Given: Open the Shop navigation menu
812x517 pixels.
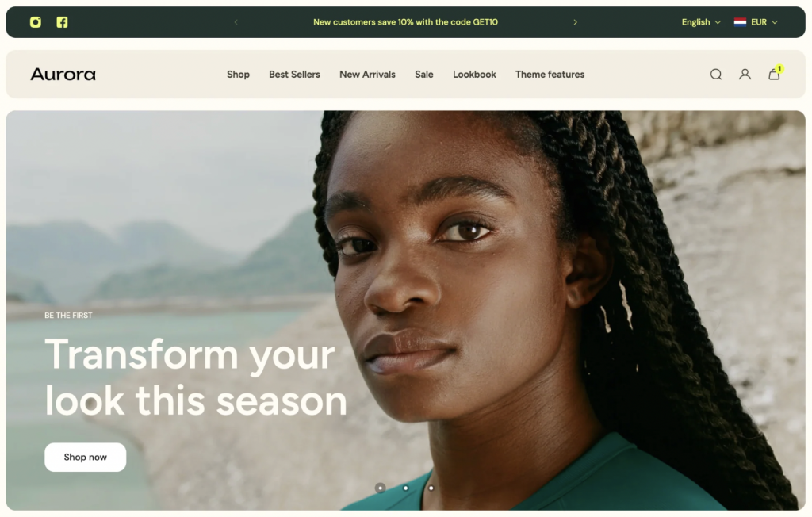Looking at the screenshot, I should click(x=238, y=75).
